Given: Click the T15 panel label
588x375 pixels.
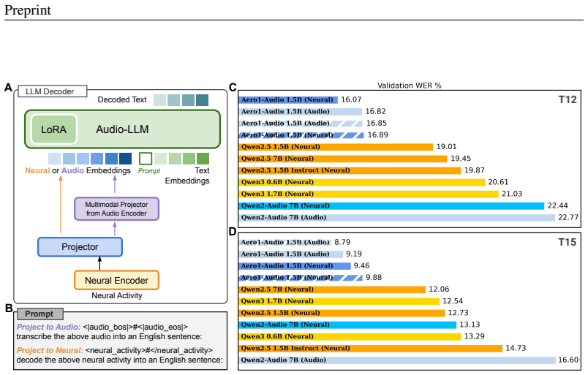Looking at the screenshot, I should [568, 242].
